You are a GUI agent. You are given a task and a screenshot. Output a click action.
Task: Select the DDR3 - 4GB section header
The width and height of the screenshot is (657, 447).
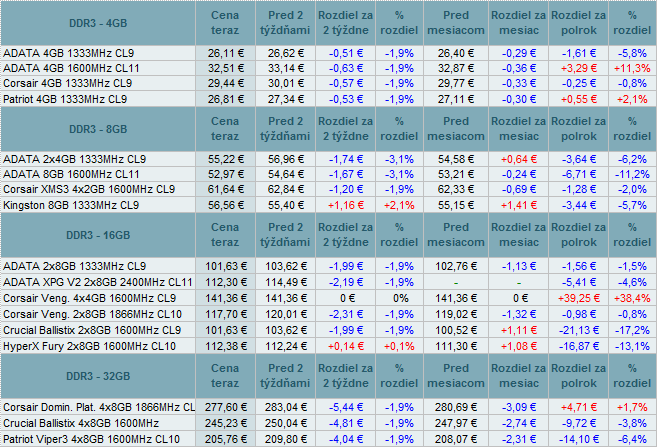(98, 23)
